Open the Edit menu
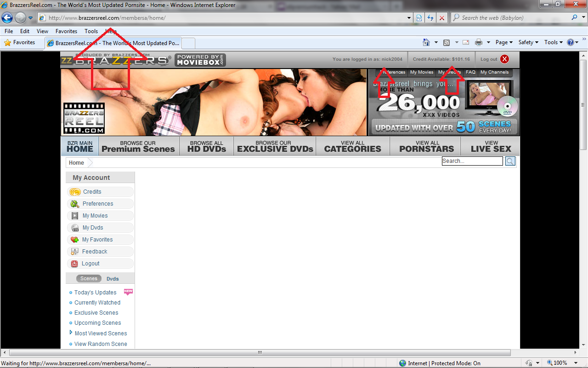This screenshot has height=368, width=588. click(x=25, y=31)
